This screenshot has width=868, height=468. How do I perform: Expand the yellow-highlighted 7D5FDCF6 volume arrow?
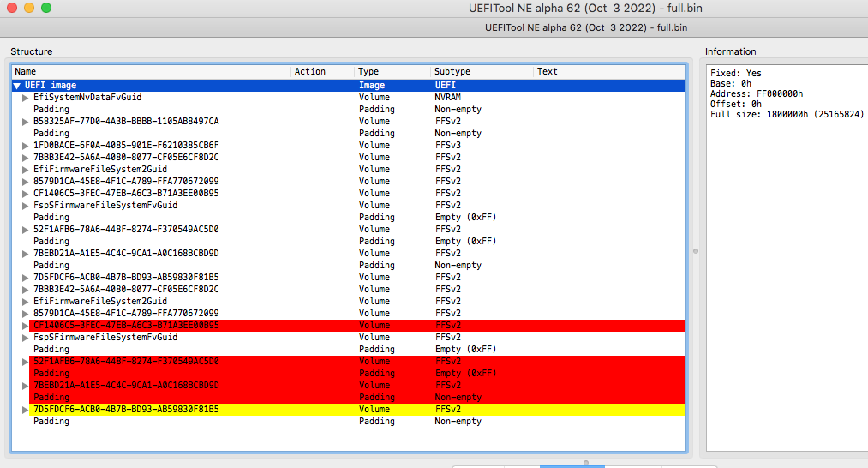tap(25, 410)
